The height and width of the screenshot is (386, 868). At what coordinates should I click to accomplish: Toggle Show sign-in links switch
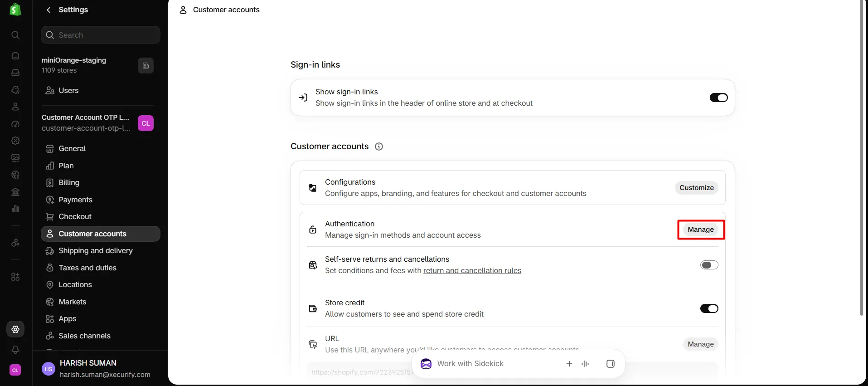(x=718, y=98)
